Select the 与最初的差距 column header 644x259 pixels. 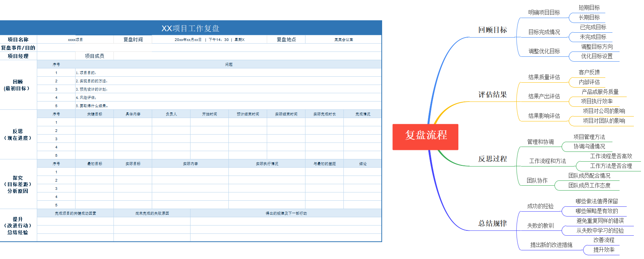[324, 164]
